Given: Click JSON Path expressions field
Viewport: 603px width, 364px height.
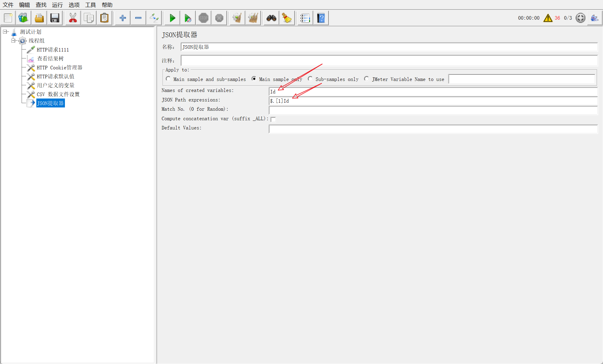Looking at the screenshot, I should 433,101.
